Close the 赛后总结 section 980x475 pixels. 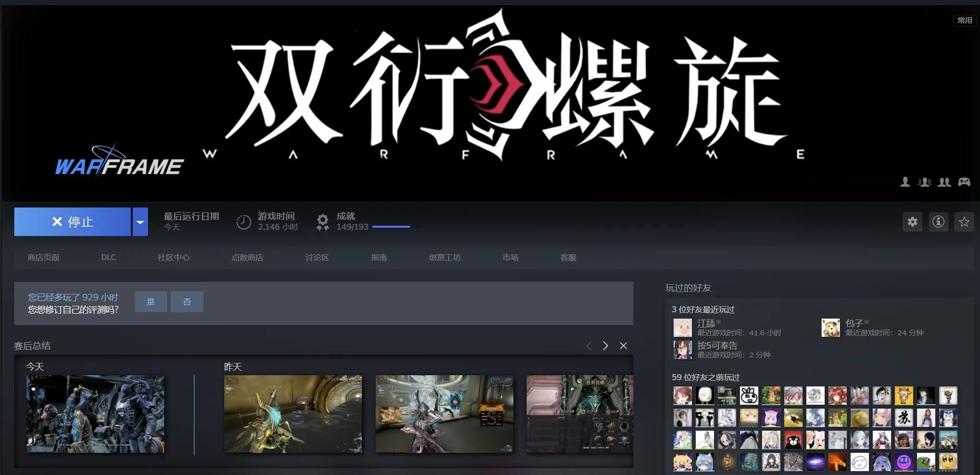pyautogui.click(x=623, y=346)
